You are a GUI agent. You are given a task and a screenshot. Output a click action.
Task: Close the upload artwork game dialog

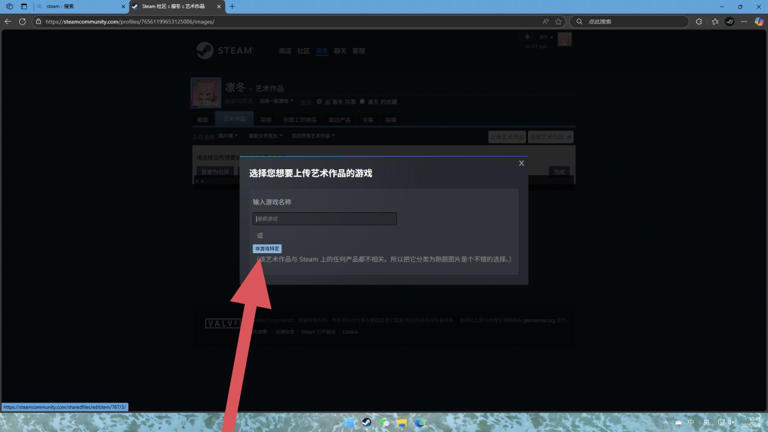point(521,163)
